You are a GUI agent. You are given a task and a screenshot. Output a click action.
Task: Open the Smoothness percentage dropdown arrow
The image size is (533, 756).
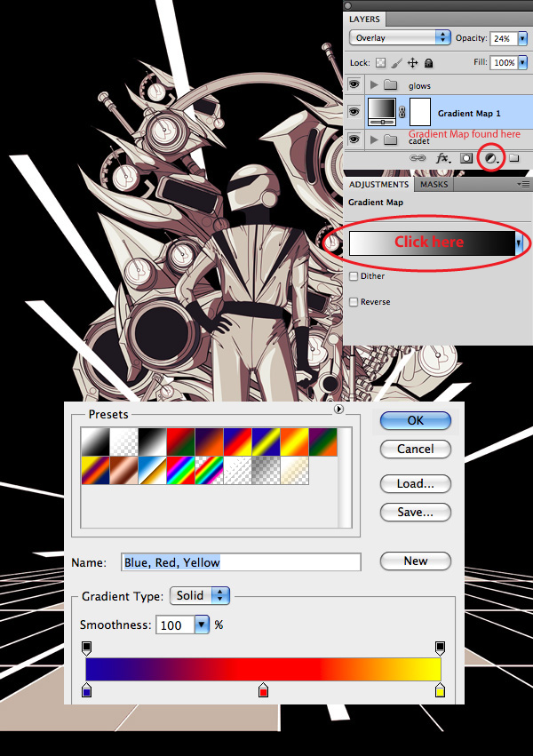coord(202,625)
